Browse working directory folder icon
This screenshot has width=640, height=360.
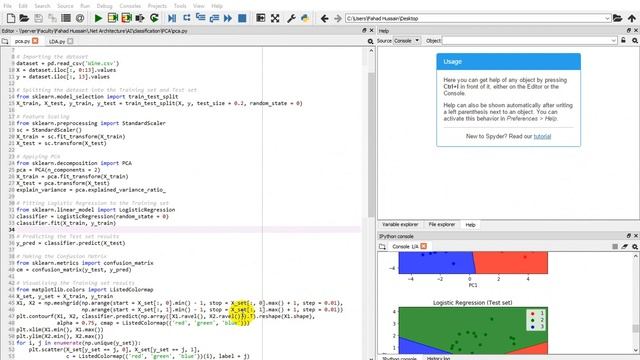(x=618, y=18)
